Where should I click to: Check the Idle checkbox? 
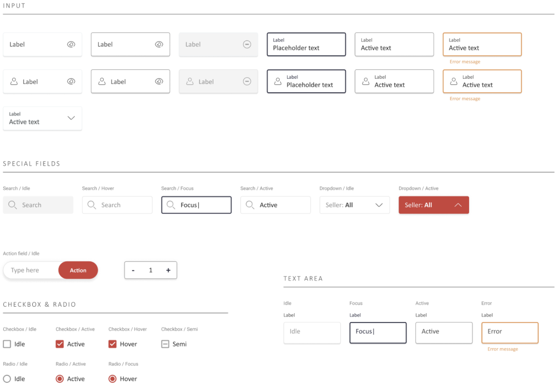tap(7, 344)
